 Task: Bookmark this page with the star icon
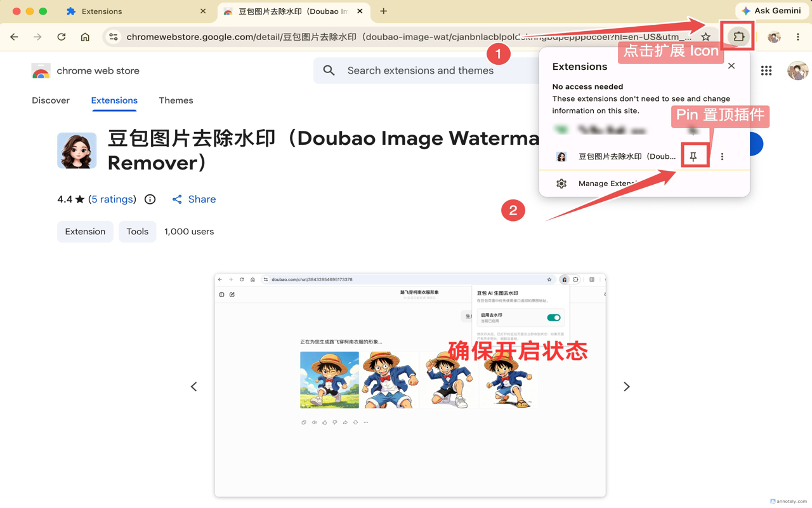point(705,37)
